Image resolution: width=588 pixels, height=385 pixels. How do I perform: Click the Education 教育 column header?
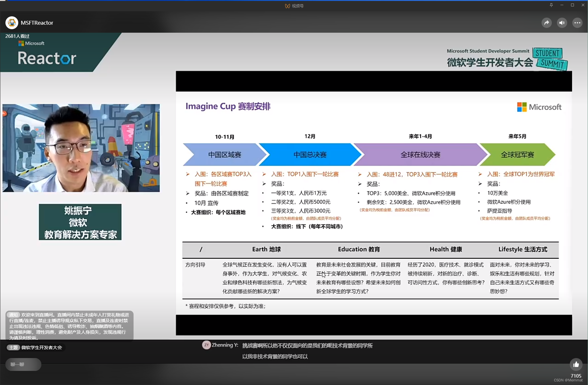pyautogui.click(x=359, y=249)
